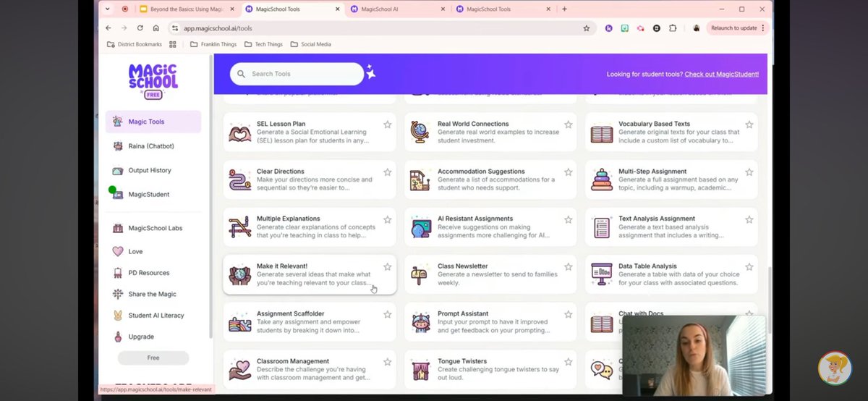
Task: Click the Chat with Docs book icon
Action: tap(602, 323)
